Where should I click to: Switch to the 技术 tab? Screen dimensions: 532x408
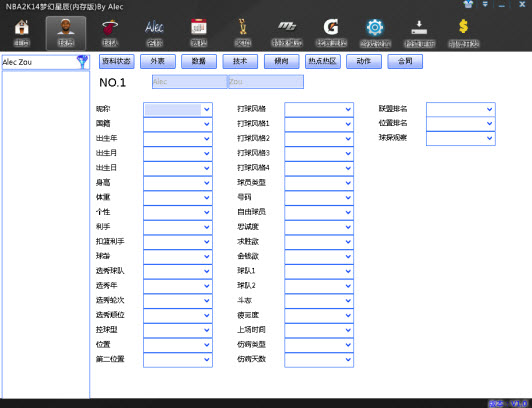[x=240, y=61]
